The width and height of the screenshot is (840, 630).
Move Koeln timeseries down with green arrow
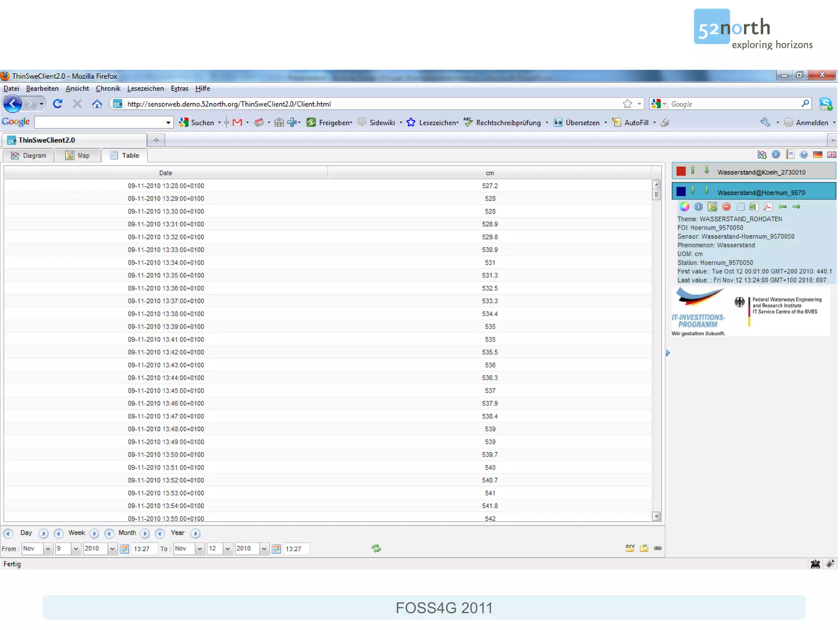point(707,170)
